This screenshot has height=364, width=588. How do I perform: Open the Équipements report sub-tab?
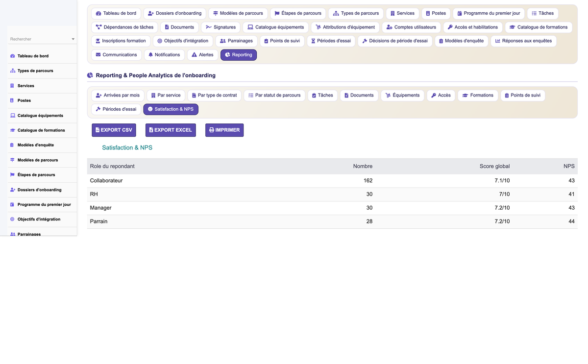pos(402,95)
